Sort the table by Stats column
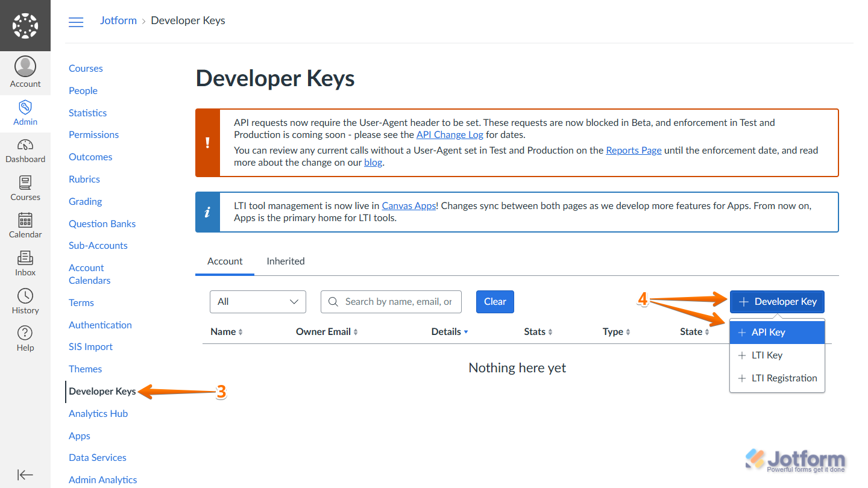This screenshot has height=488, width=868. [538, 332]
